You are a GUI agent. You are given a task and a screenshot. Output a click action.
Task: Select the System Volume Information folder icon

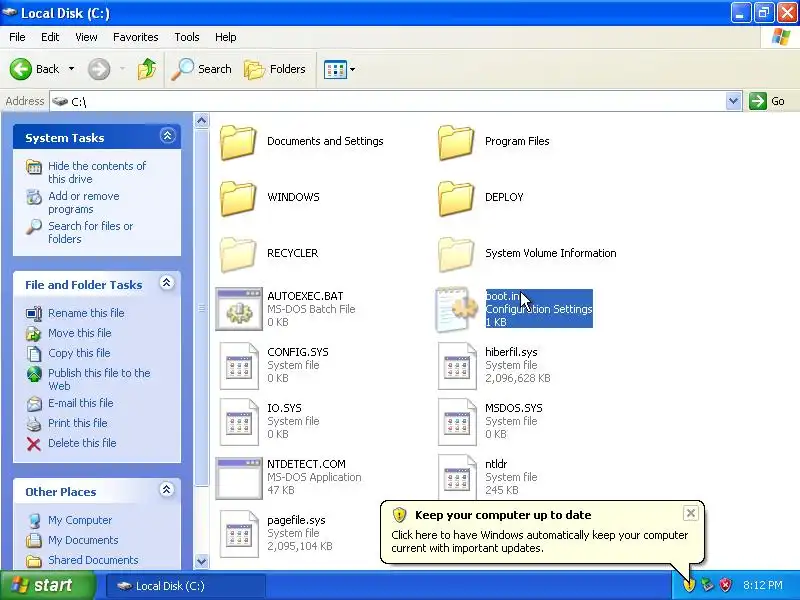pos(456,255)
